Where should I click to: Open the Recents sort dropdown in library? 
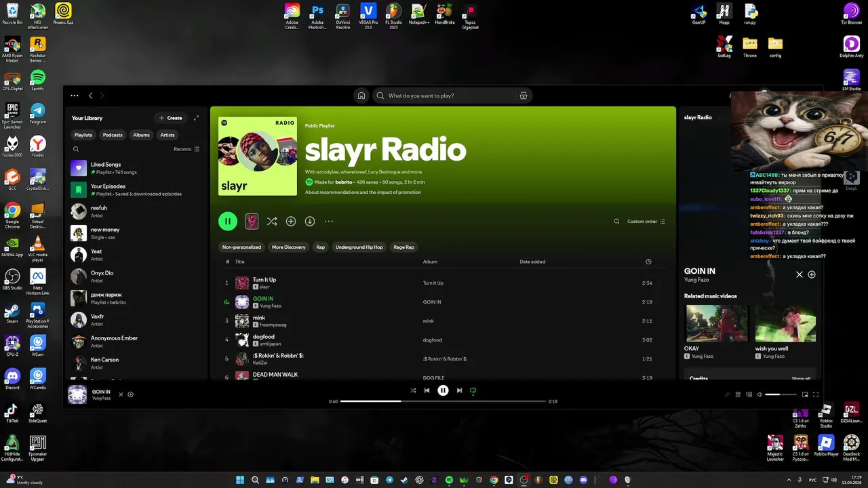coord(186,149)
